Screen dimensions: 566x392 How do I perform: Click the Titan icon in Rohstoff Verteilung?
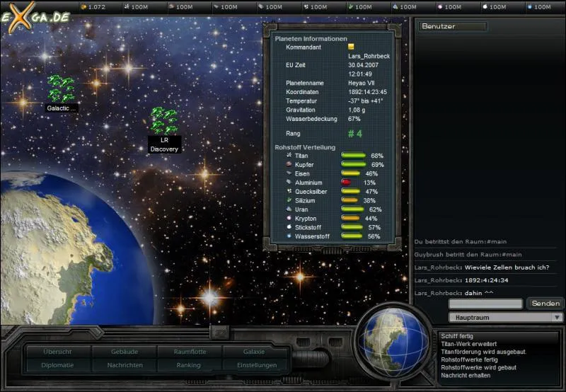(289, 155)
